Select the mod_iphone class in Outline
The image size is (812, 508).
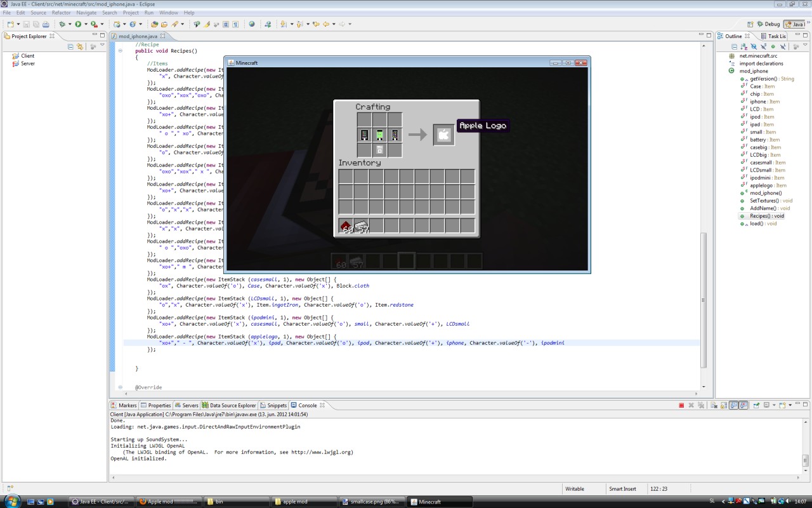[749, 71]
